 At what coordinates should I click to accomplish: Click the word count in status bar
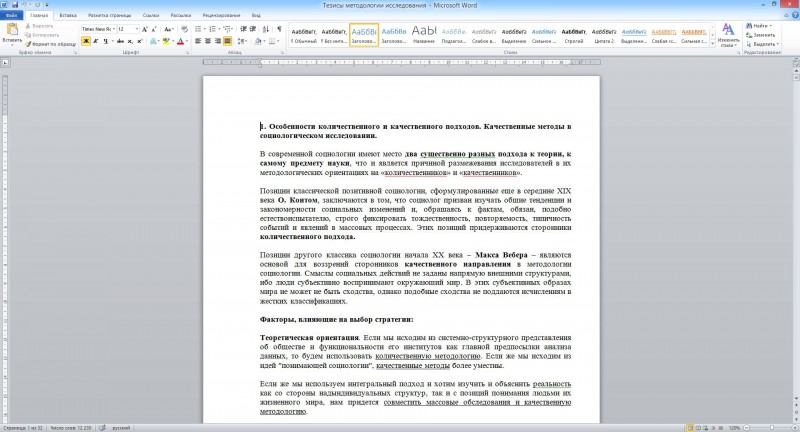(x=70, y=428)
